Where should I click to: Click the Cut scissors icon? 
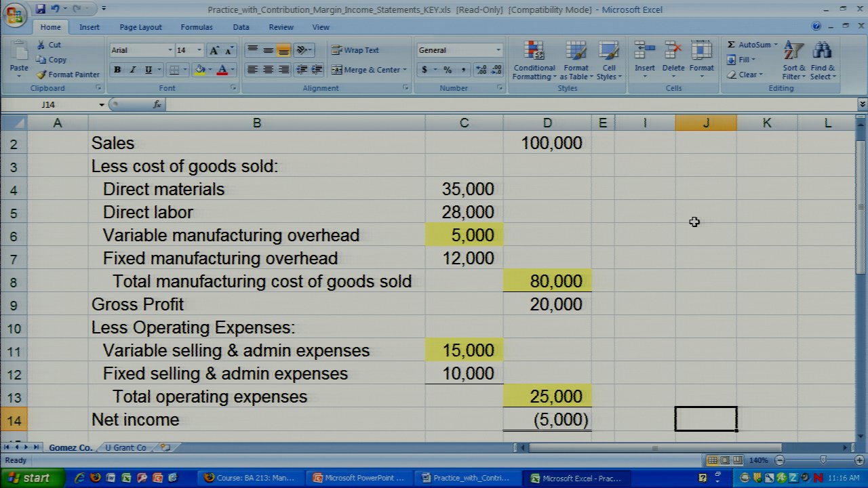pos(41,45)
